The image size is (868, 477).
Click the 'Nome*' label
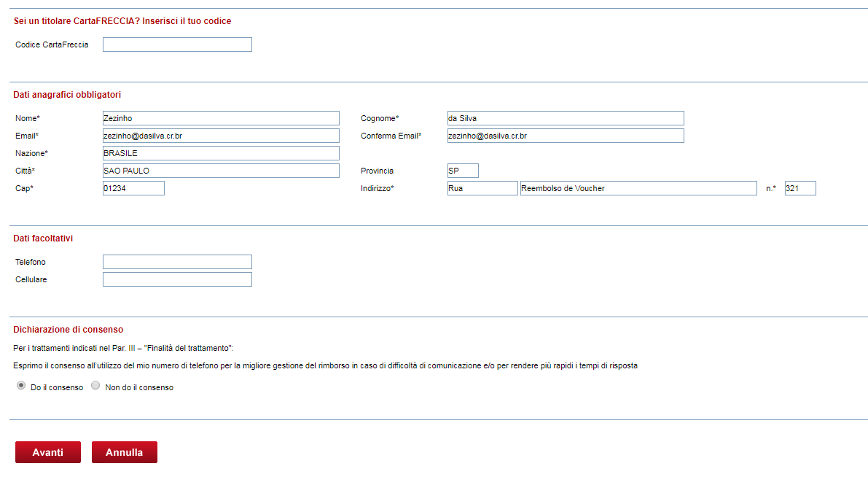[x=28, y=118]
